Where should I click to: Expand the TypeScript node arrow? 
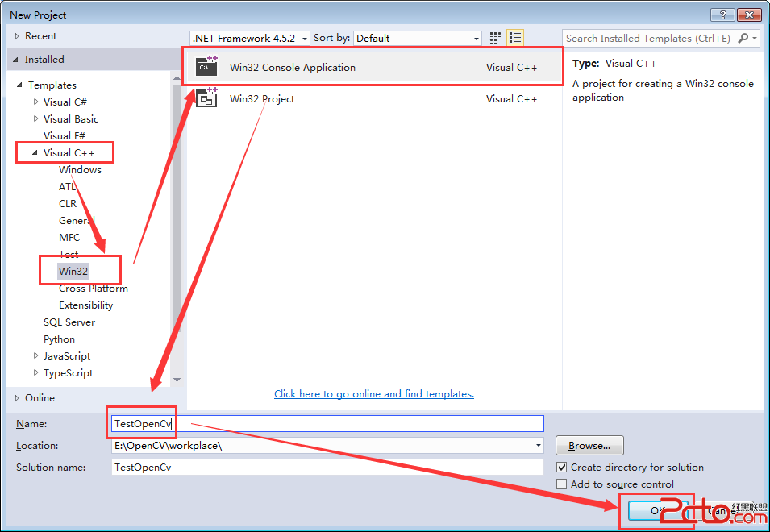[x=35, y=373]
